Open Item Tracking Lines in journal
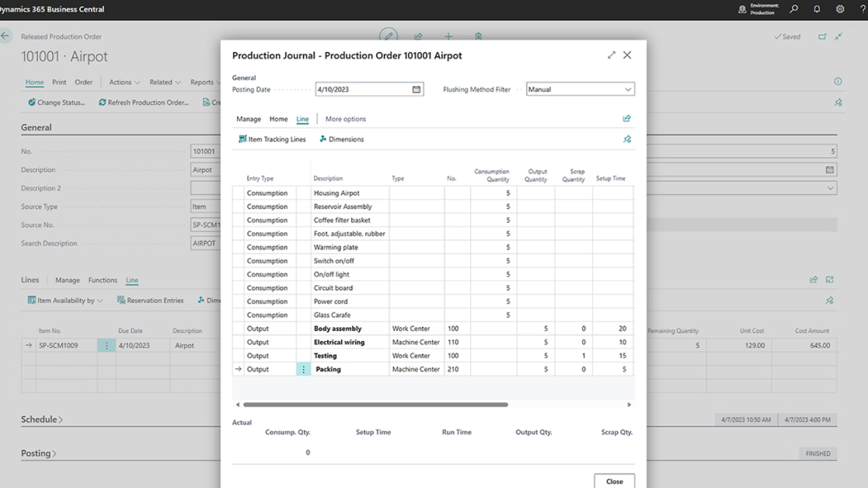The width and height of the screenshot is (868, 488). click(272, 140)
